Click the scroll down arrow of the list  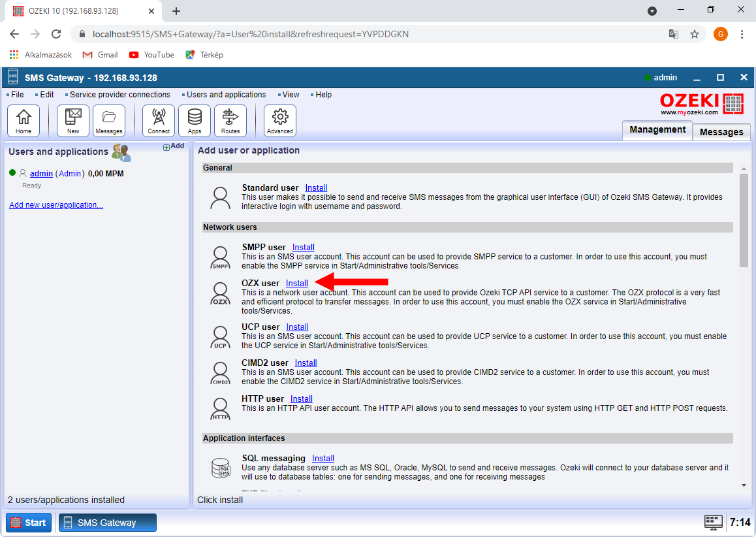[744, 485]
